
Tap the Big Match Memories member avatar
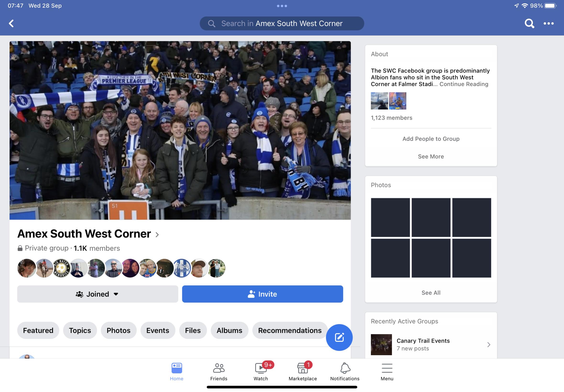[61, 268]
